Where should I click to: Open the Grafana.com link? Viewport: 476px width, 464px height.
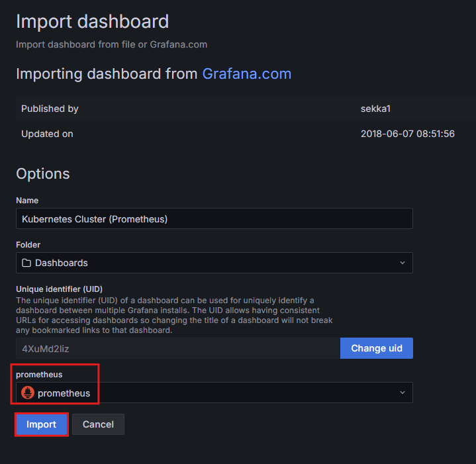click(246, 73)
